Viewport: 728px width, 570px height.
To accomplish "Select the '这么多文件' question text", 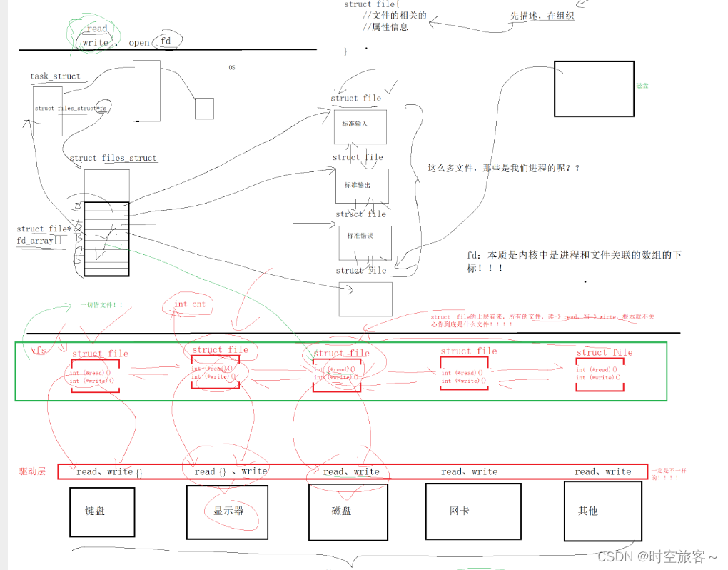I will 503,168.
